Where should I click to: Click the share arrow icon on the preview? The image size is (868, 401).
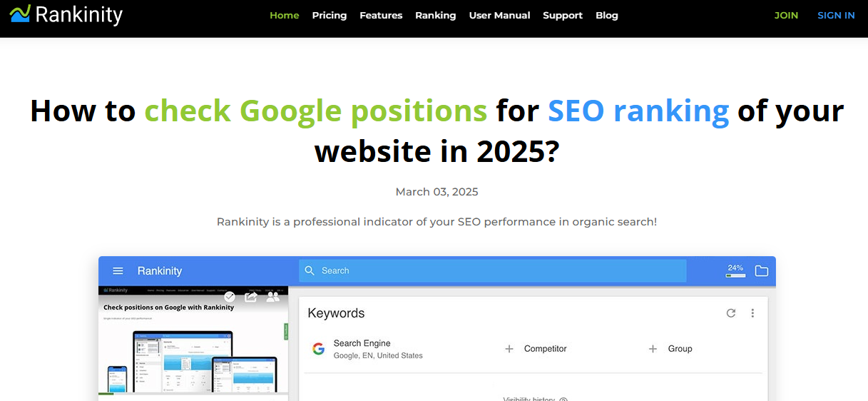[251, 297]
